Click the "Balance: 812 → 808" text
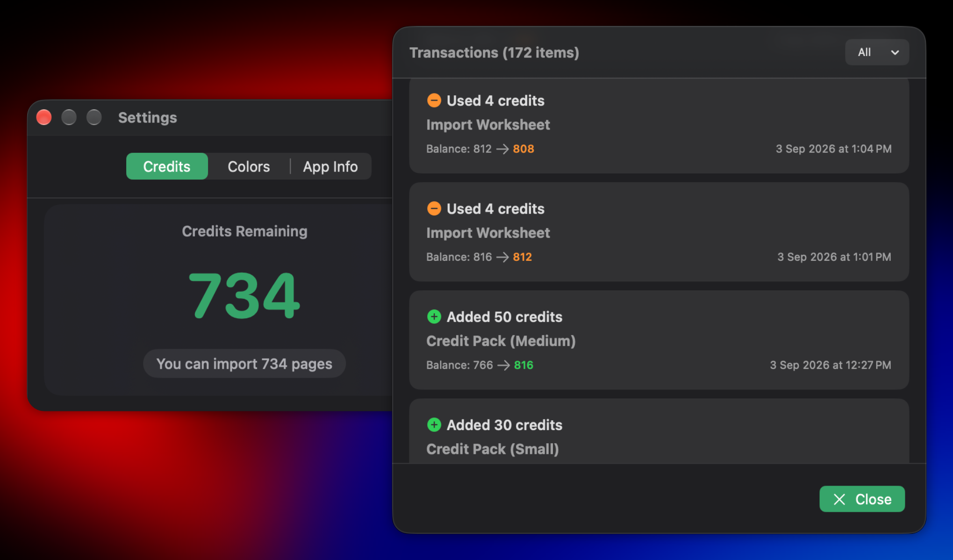This screenshot has height=560, width=953. [480, 149]
